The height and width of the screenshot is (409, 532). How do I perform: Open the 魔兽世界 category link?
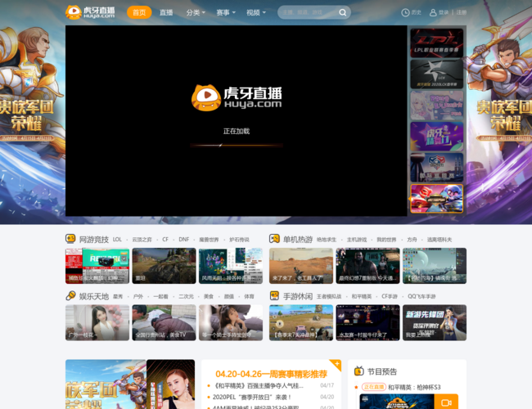tap(209, 240)
